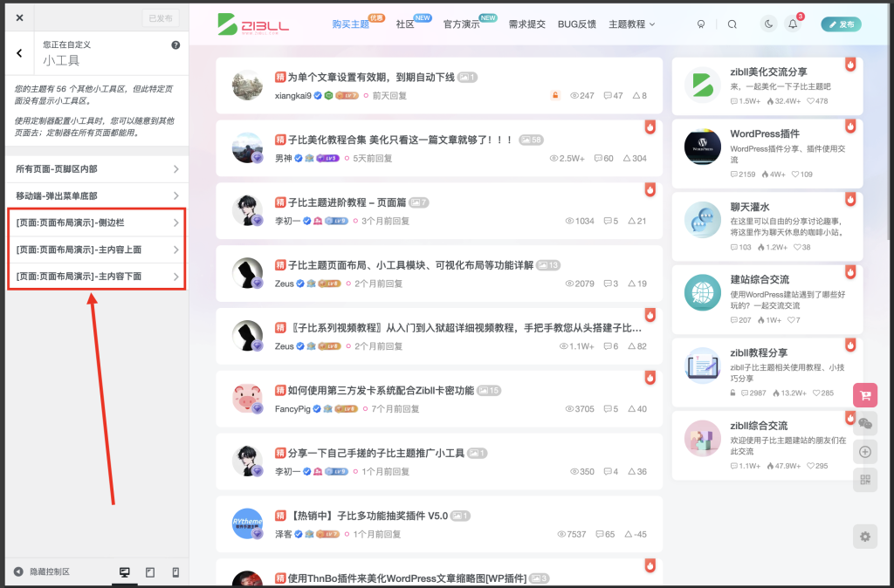
Task: Open notifications bell icon
Action: [x=793, y=24]
